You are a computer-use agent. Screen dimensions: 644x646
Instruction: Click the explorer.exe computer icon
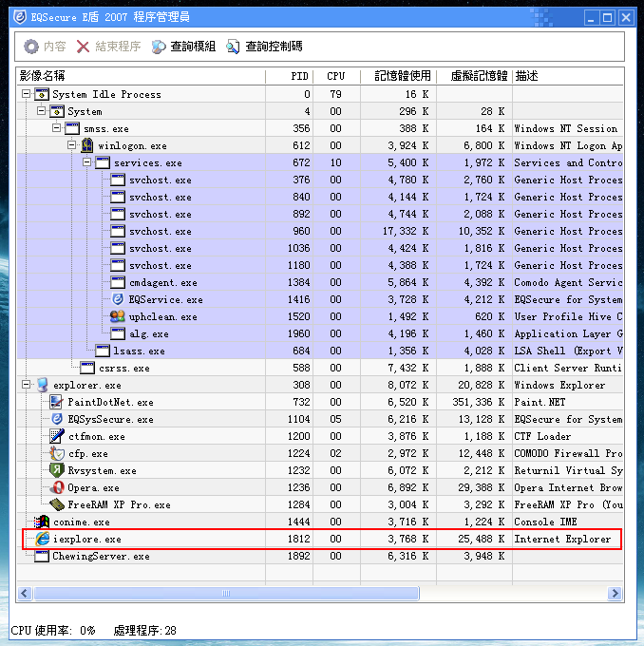[x=43, y=385]
